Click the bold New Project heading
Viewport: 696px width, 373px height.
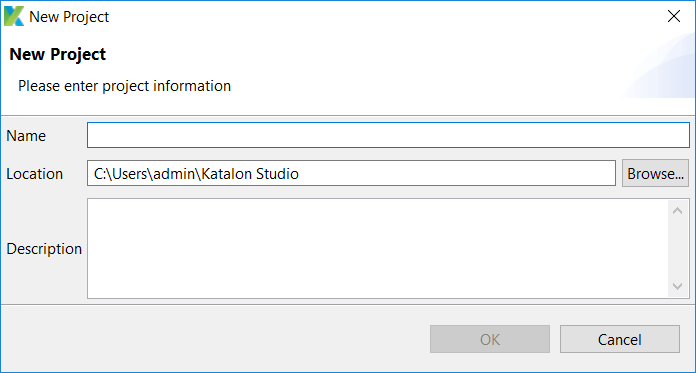[x=58, y=54]
